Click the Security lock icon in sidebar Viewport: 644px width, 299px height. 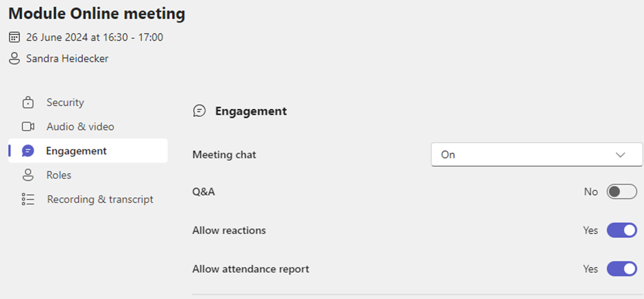point(28,102)
